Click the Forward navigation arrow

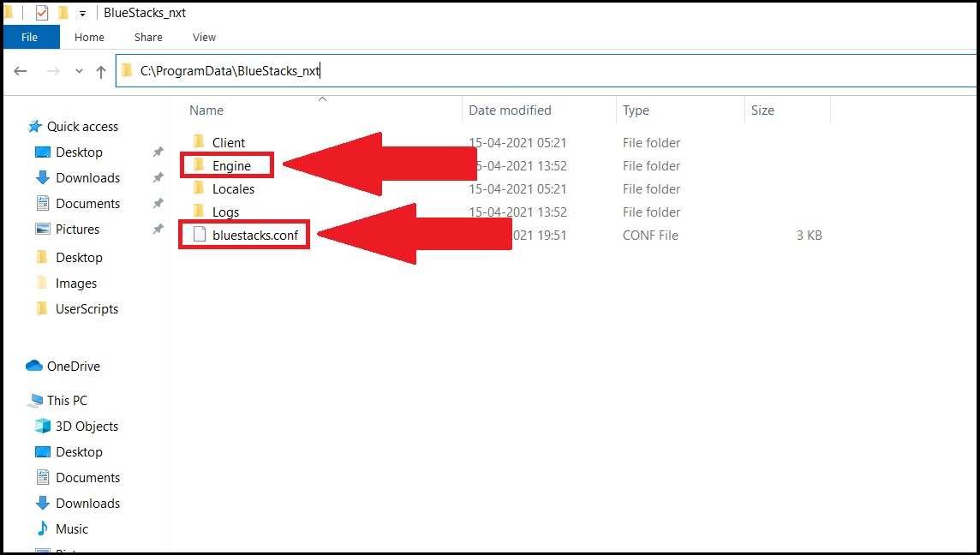coord(53,71)
